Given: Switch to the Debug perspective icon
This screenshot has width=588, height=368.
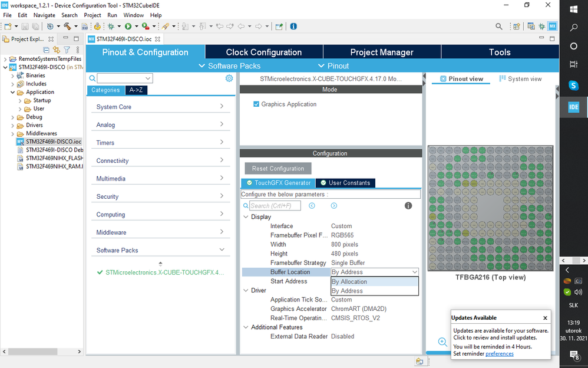Looking at the screenshot, I should click(x=541, y=27).
